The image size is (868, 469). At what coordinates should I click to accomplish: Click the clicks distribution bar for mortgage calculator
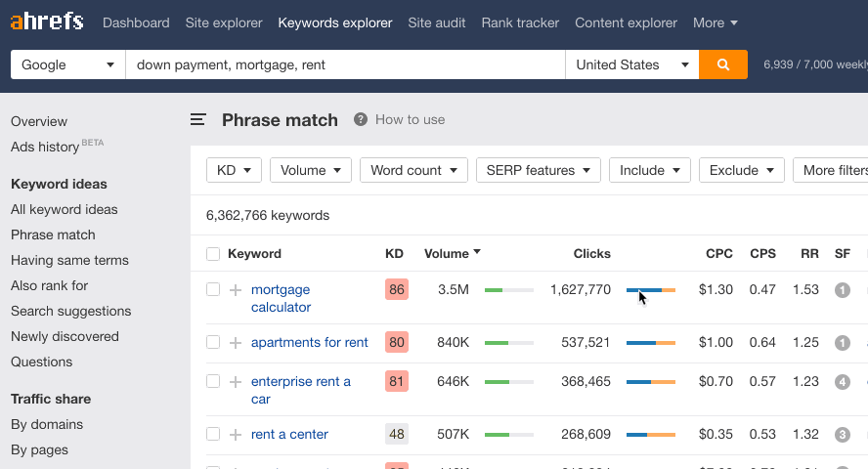point(651,290)
